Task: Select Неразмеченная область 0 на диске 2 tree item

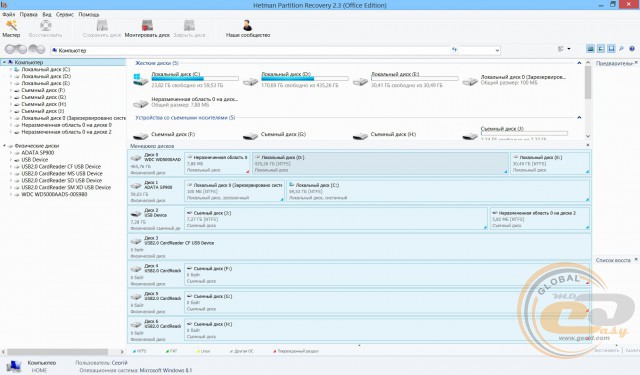Action: pos(67,132)
